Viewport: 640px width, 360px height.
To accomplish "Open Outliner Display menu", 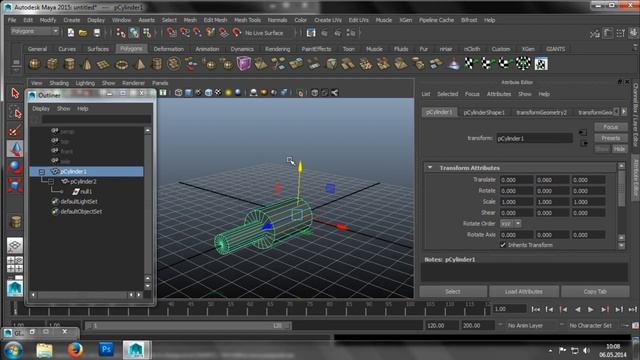I will click(x=41, y=109).
